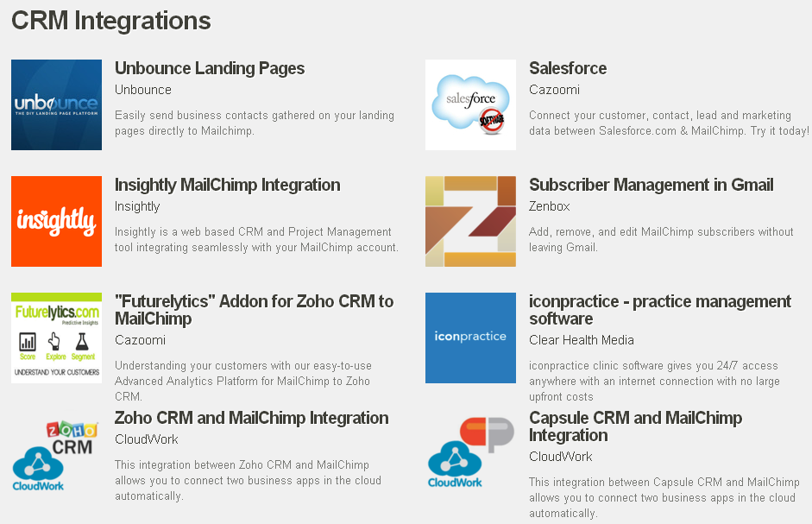Click the Salesforce cloud logo
Viewport: 812px width, 524px height.
(471, 104)
